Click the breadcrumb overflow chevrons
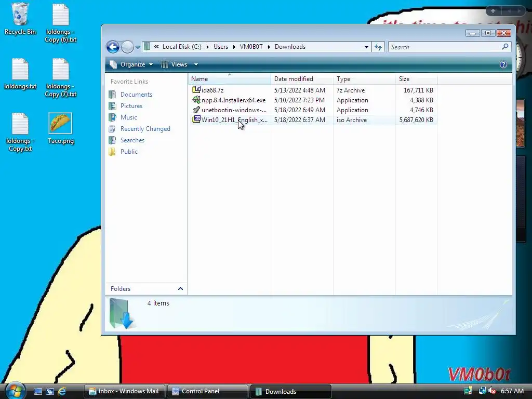The height and width of the screenshot is (399, 532). click(x=156, y=47)
